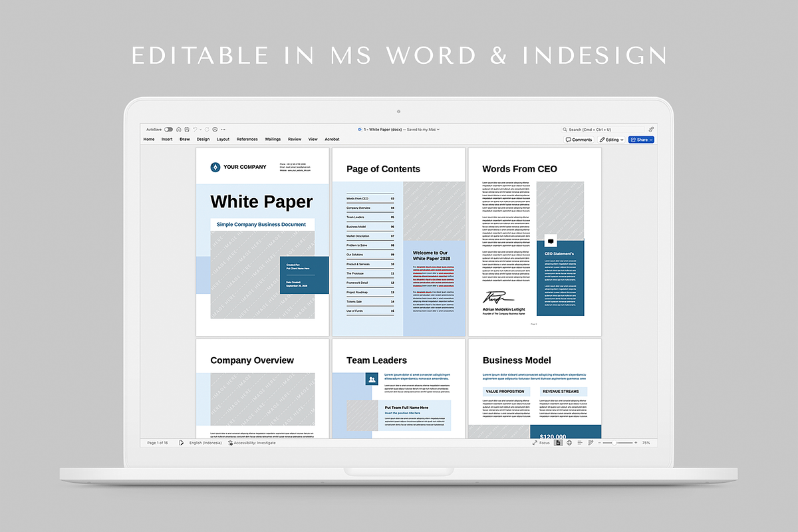
Task: Click the Company Overview heading
Action: 252,360
